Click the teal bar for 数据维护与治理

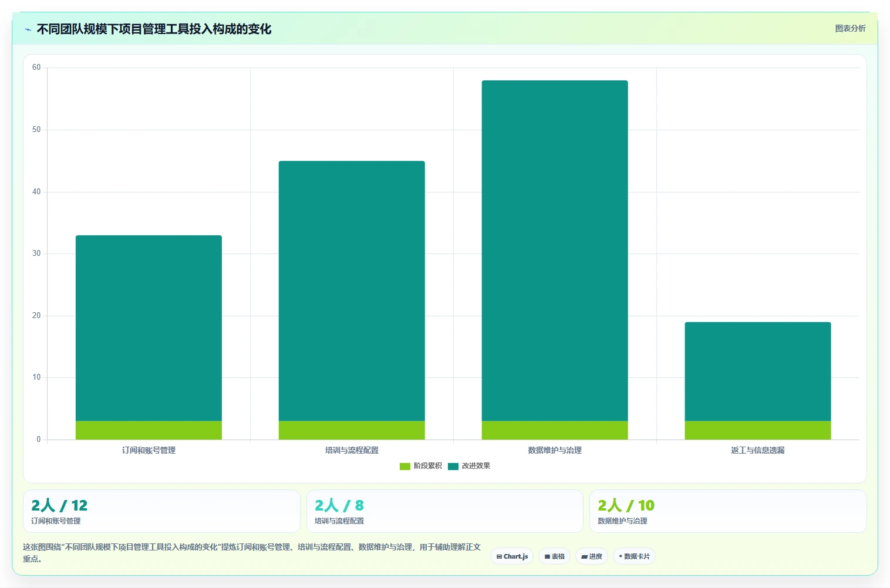555,251
